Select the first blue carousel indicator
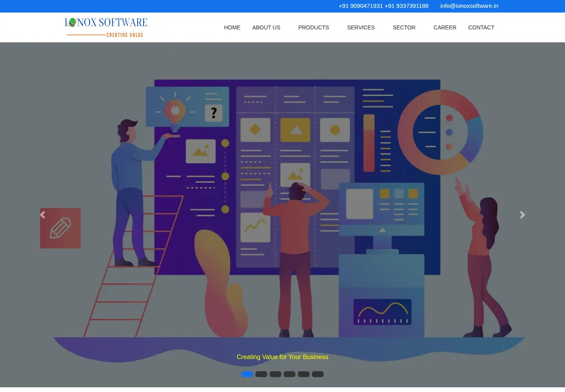The image size is (565, 392). click(247, 374)
